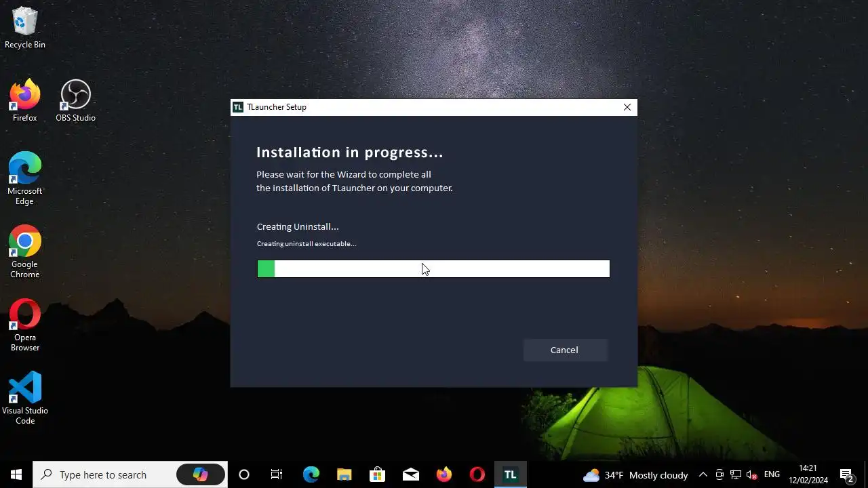868x488 pixels.
Task: Select the Visual Studio Code desktop shortcut
Action: [25, 399]
